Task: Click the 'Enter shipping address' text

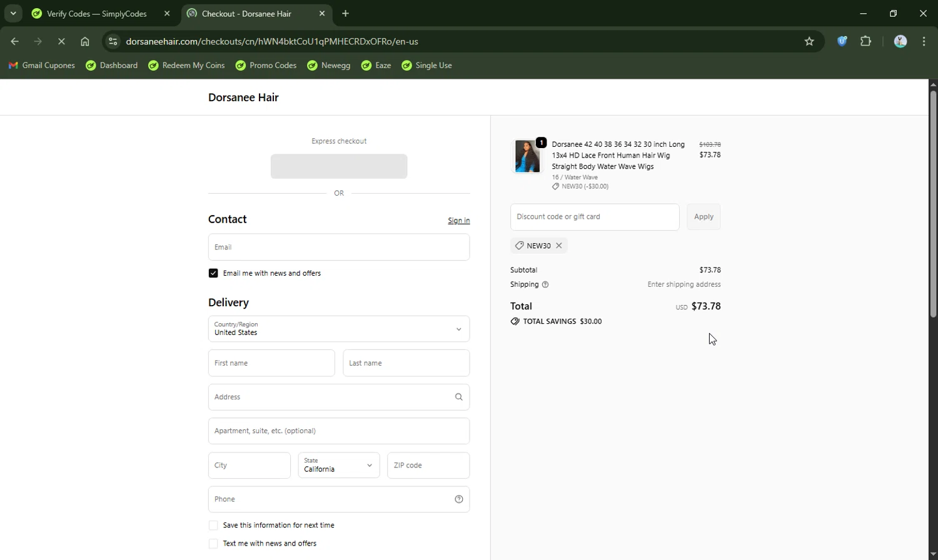Action: click(x=684, y=284)
